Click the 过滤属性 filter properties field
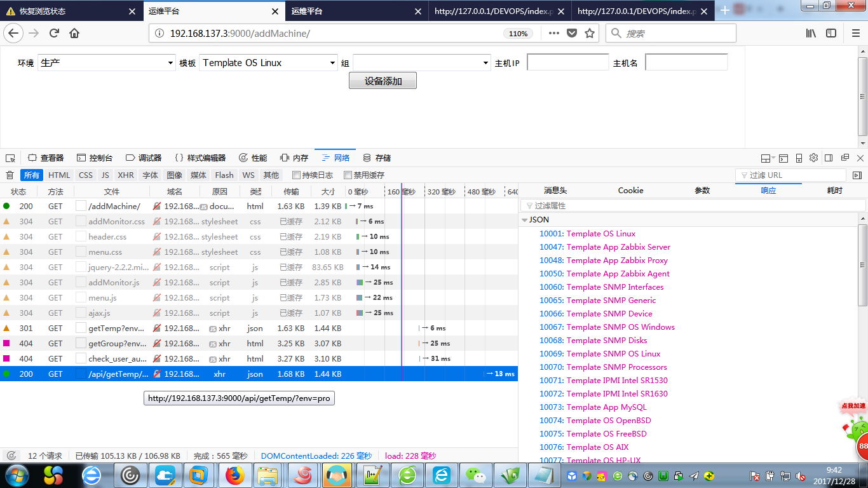The width and height of the screenshot is (868, 488). pos(693,206)
